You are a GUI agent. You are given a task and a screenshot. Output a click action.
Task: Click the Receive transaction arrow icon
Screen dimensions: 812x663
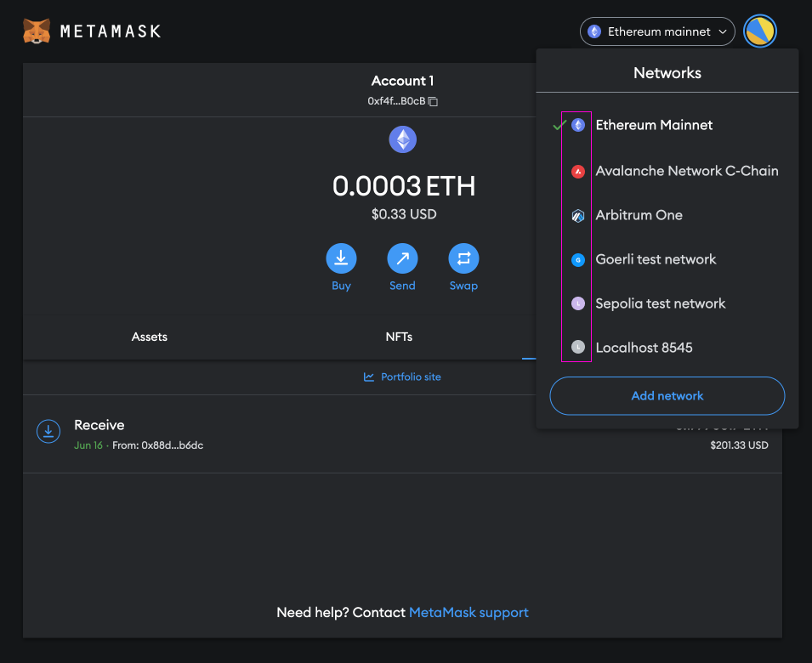[48, 431]
